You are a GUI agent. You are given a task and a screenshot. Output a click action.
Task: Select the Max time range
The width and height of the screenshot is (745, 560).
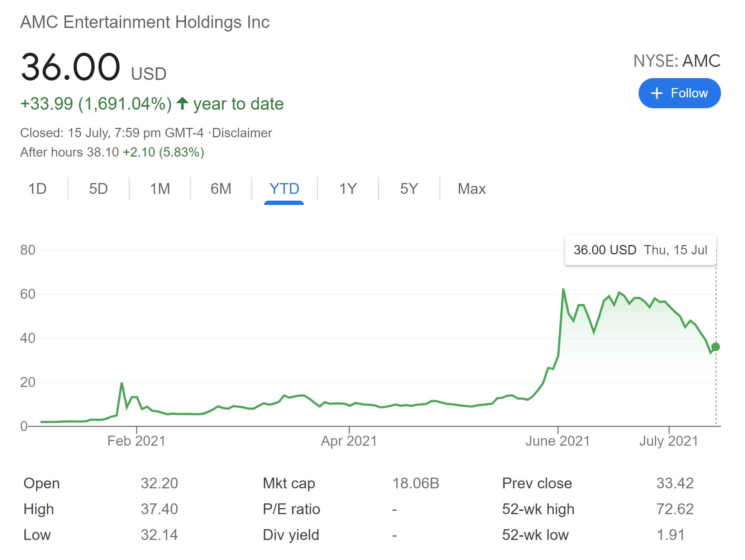[472, 189]
